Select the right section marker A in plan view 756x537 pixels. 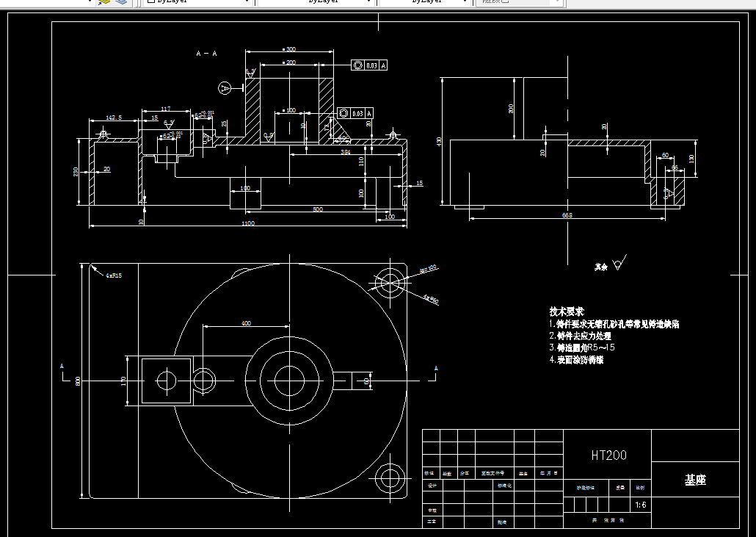coord(436,369)
